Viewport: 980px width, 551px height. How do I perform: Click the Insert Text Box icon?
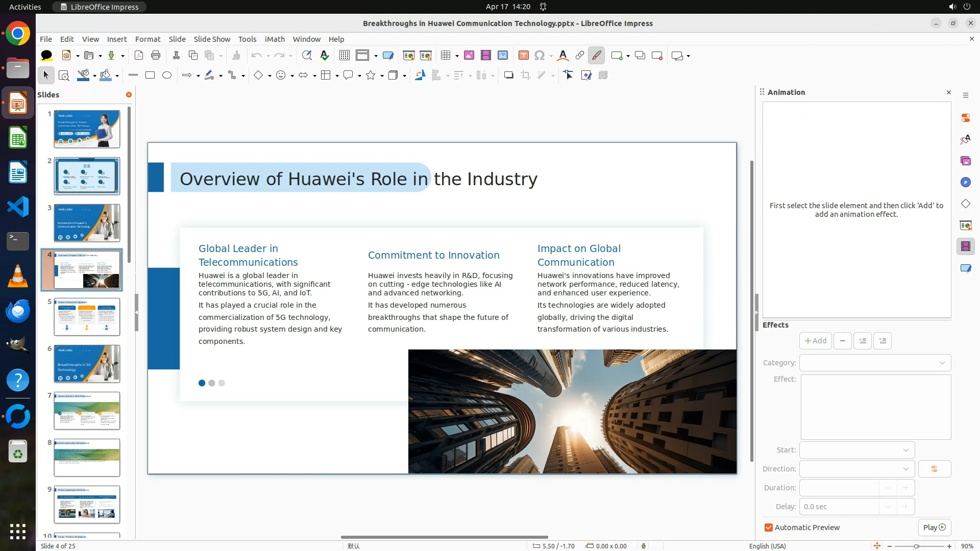point(523,56)
